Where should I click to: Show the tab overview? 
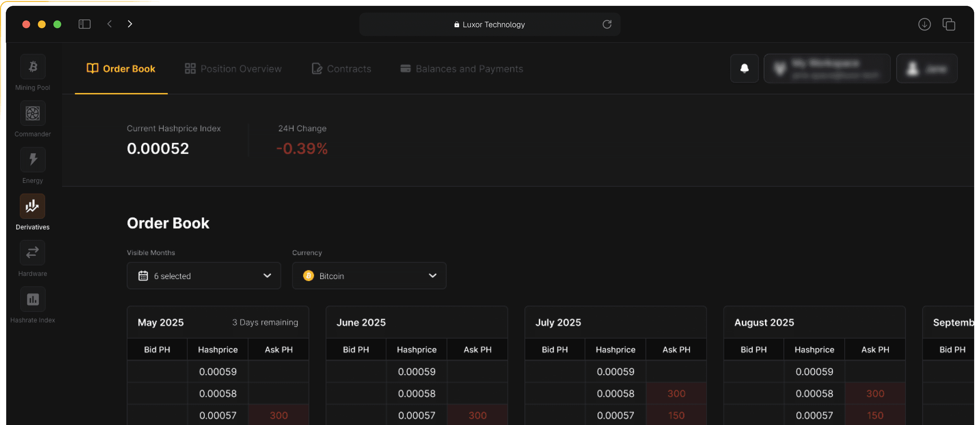pos(949,24)
